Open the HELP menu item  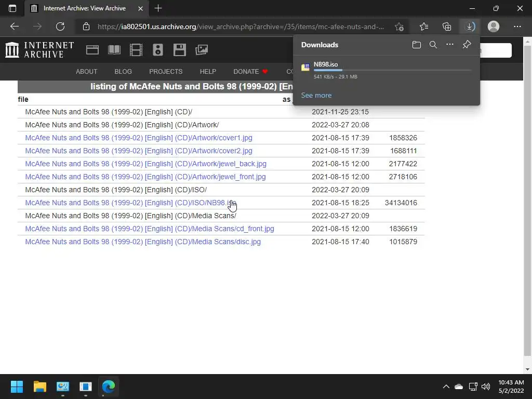click(208, 72)
